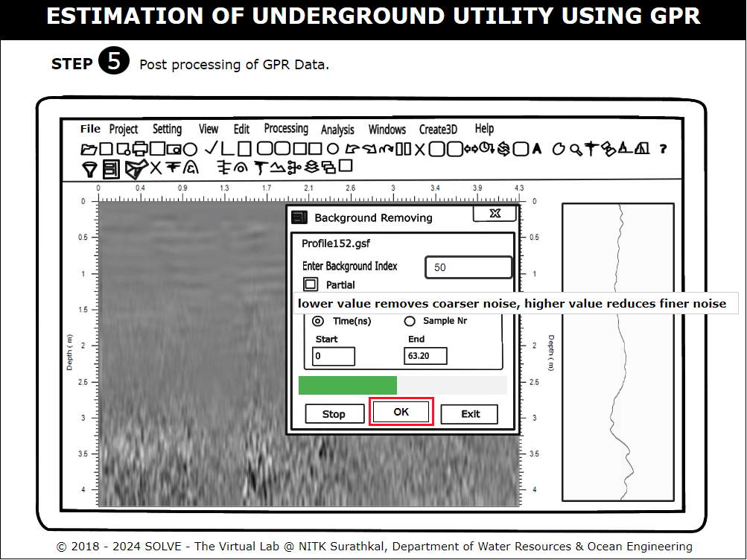This screenshot has width=747, height=560.
Task: Open the File menu
Action: 90,129
